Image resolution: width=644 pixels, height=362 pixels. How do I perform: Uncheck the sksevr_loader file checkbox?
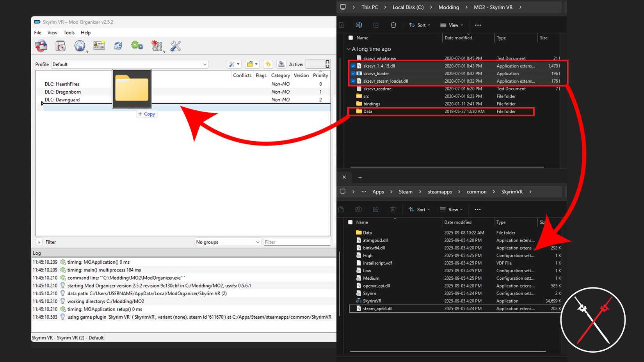[x=353, y=74]
